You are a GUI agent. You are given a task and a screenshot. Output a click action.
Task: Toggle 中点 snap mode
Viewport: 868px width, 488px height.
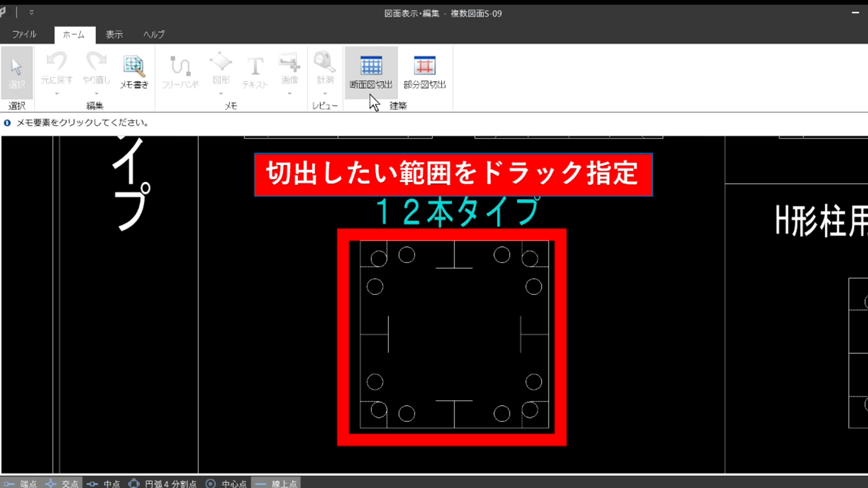coord(104,483)
